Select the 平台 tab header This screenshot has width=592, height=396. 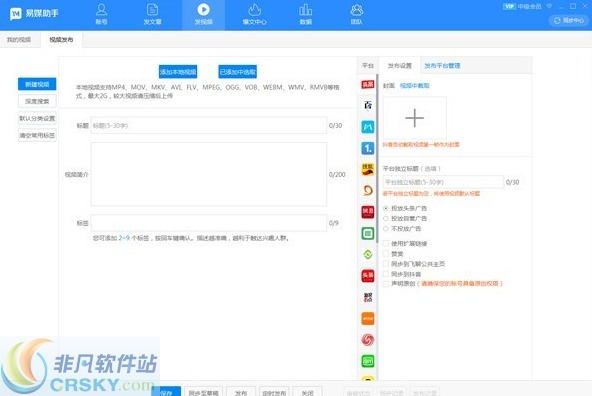[x=368, y=66]
